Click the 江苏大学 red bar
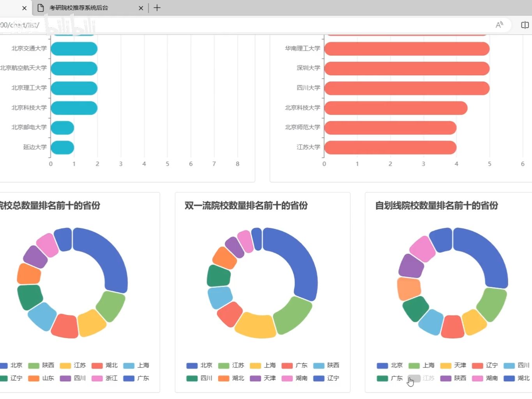The height and width of the screenshot is (399, 532). coord(390,147)
